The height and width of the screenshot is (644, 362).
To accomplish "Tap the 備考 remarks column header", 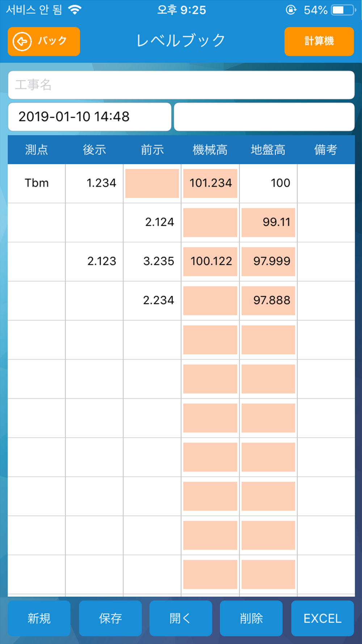I will (x=326, y=150).
